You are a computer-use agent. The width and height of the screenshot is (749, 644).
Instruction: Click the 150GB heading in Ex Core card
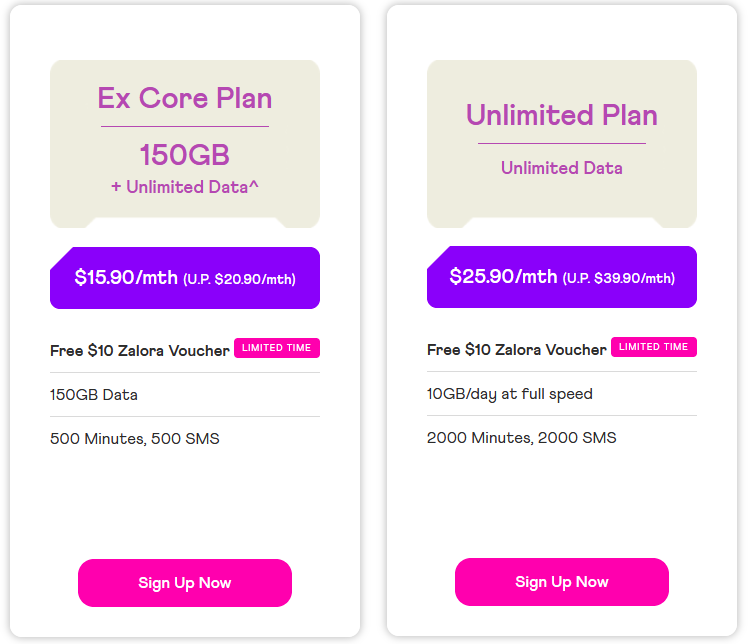coord(185,155)
